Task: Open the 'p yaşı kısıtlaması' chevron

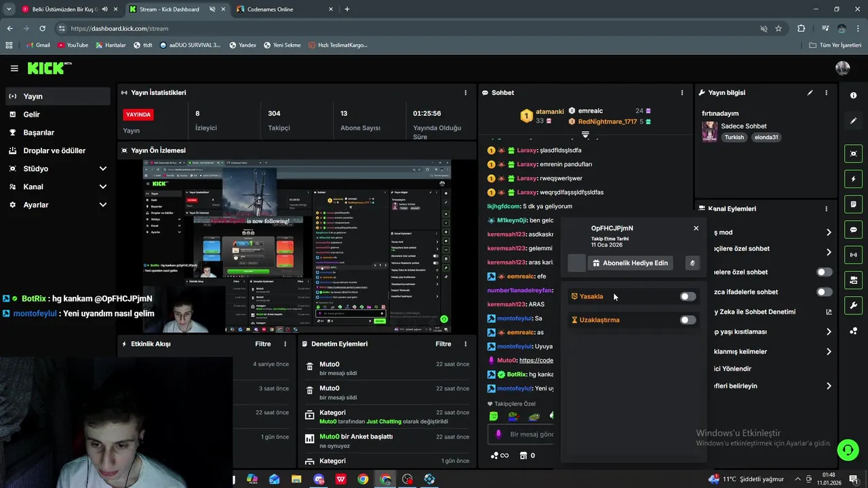Action: pyautogui.click(x=829, y=332)
